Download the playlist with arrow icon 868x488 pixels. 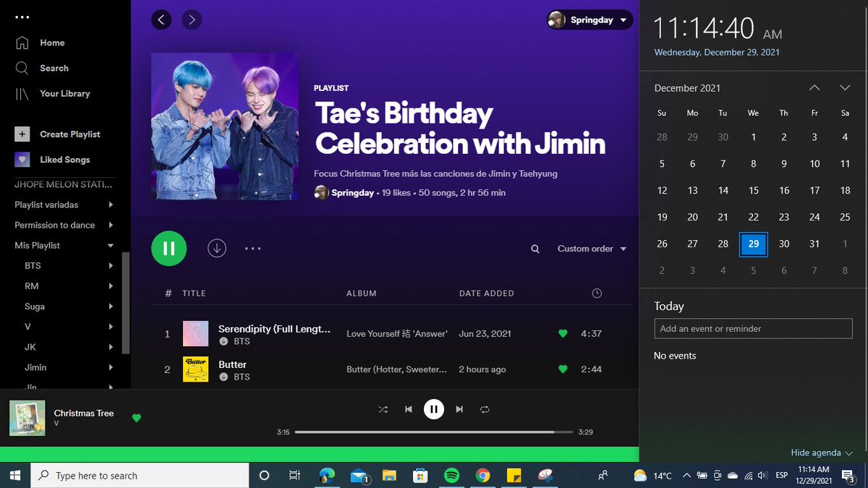[217, 248]
